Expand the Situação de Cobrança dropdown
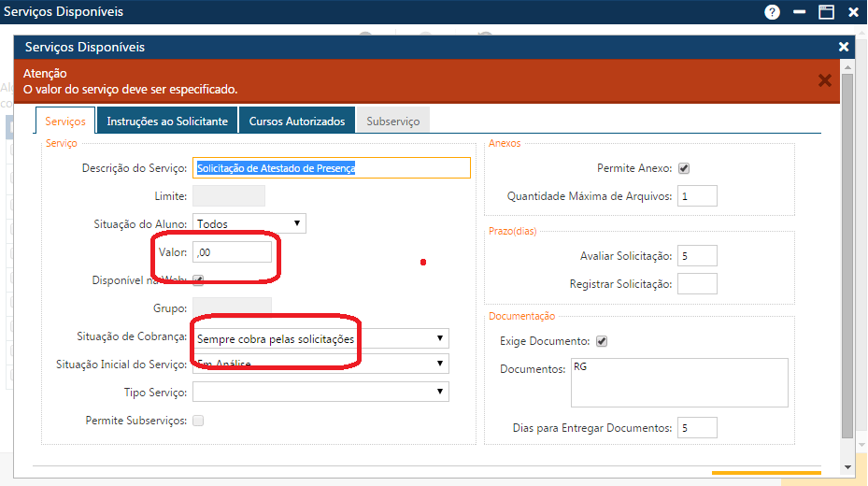The height and width of the screenshot is (486, 868). [x=320, y=338]
